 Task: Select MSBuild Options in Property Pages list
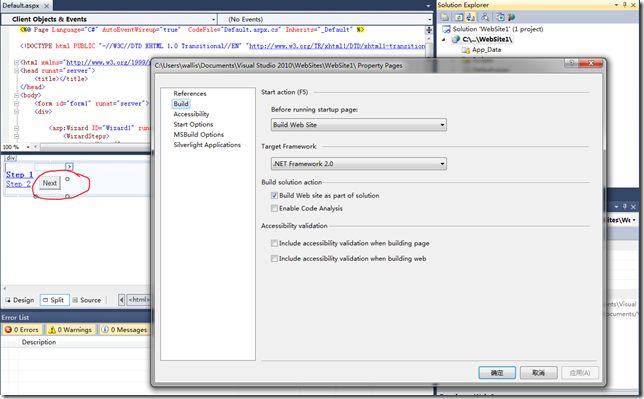pos(199,135)
